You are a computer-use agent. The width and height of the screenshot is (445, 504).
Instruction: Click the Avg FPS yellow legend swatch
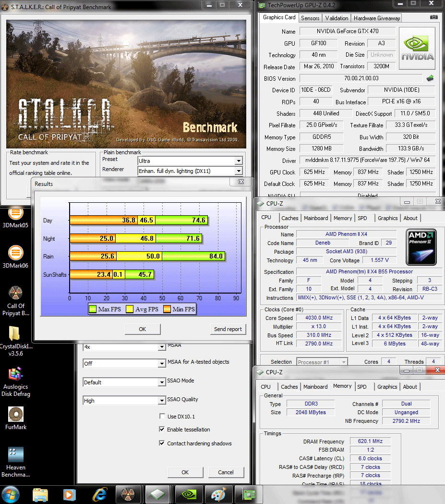pyautogui.click(x=130, y=309)
